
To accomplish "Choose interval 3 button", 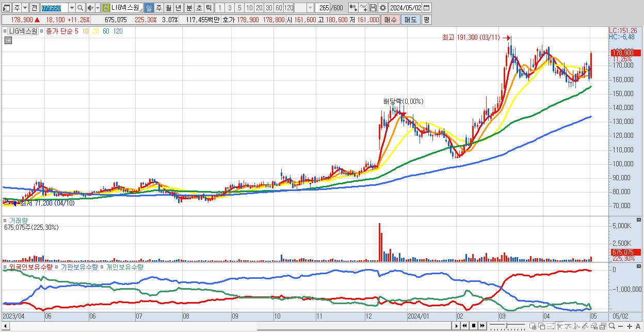I will [x=230, y=8].
